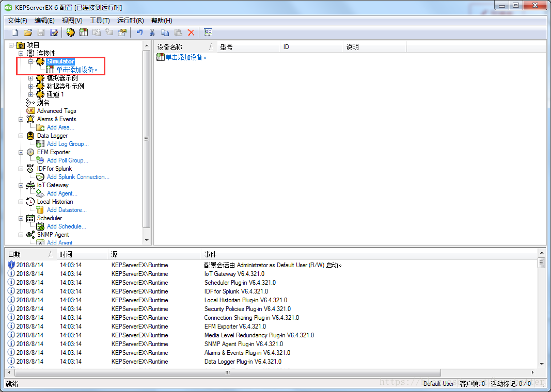551x392 pixels.
Task: Open the 文件(F) menu
Action: [x=17, y=21]
